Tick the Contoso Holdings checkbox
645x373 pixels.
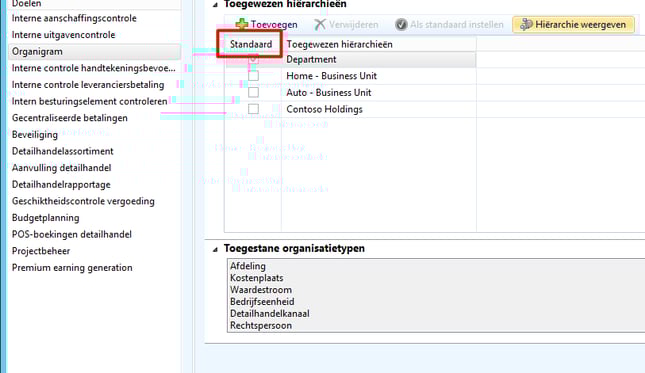(253, 109)
